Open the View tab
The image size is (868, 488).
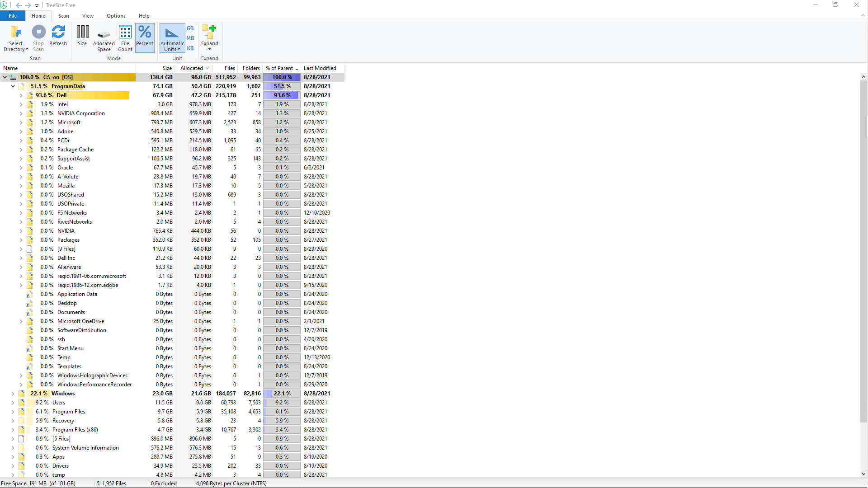pyautogui.click(x=88, y=16)
